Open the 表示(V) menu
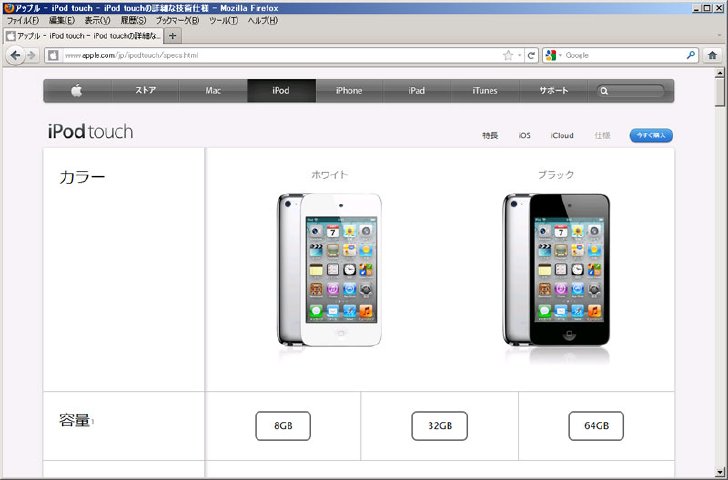The image size is (728, 480). click(x=98, y=20)
